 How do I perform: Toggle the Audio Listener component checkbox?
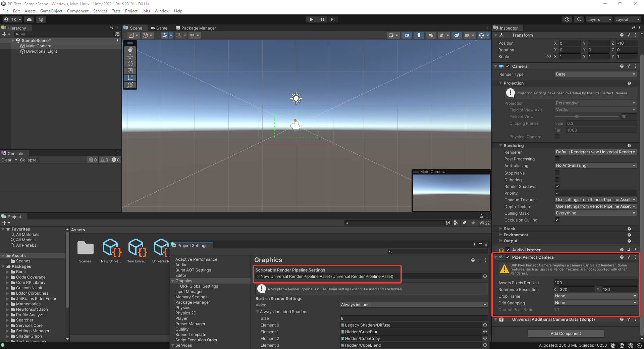[508, 250]
